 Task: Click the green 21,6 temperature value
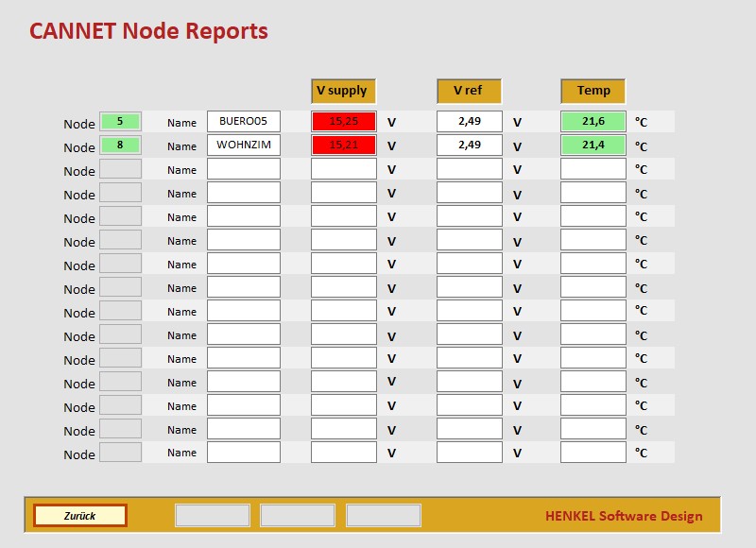point(593,121)
